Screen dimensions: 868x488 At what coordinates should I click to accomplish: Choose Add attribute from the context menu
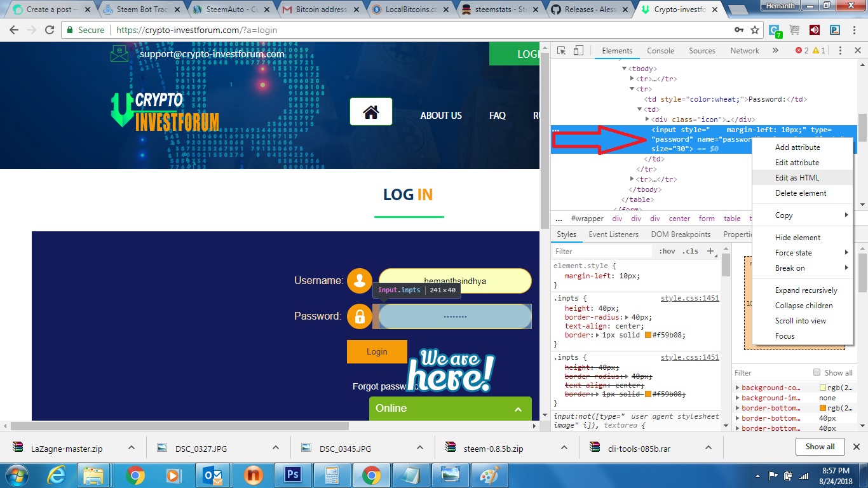click(x=802, y=147)
